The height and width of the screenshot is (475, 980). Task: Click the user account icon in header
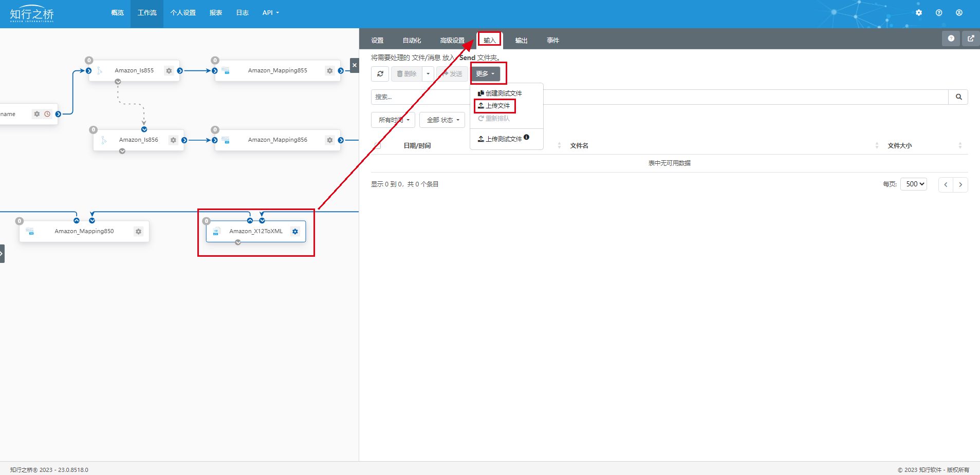959,13
